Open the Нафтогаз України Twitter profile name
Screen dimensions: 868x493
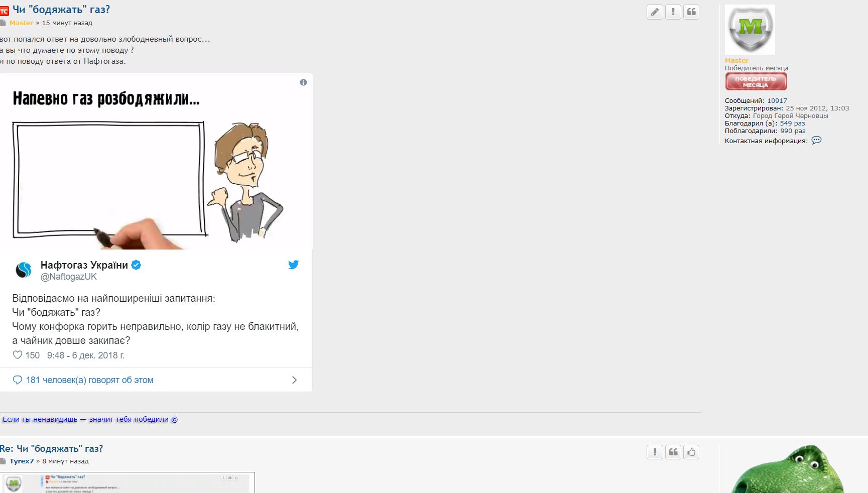(x=84, y=265)
